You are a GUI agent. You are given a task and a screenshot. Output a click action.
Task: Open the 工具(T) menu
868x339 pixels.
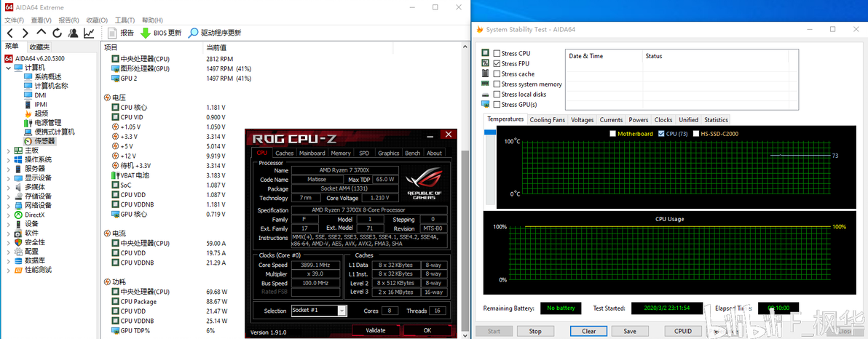point(125,20)
